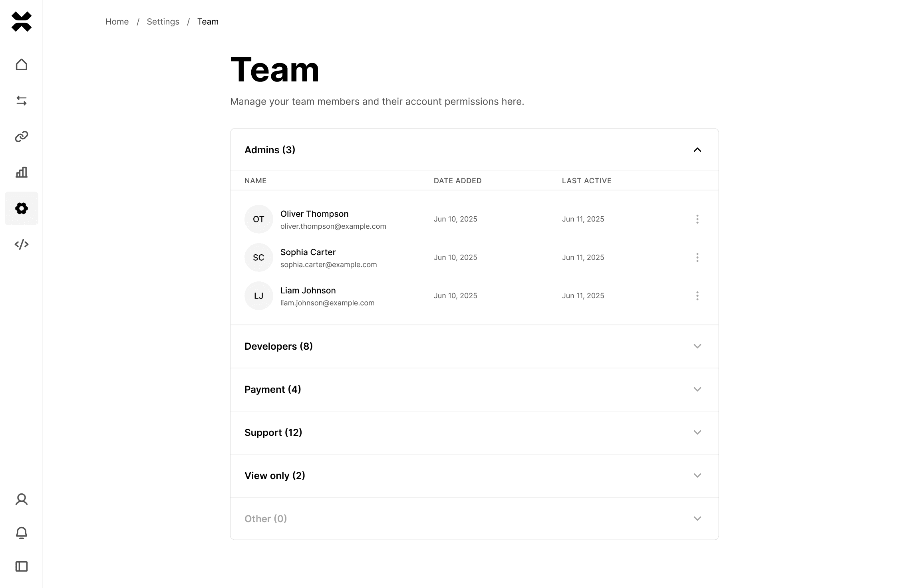Expand the Support (12) section

coord(474,433)
